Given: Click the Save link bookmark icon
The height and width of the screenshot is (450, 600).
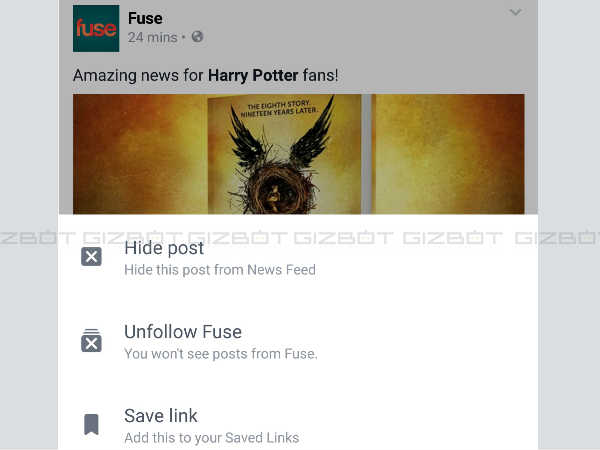Looking at the screenshot, I should 91,425.
